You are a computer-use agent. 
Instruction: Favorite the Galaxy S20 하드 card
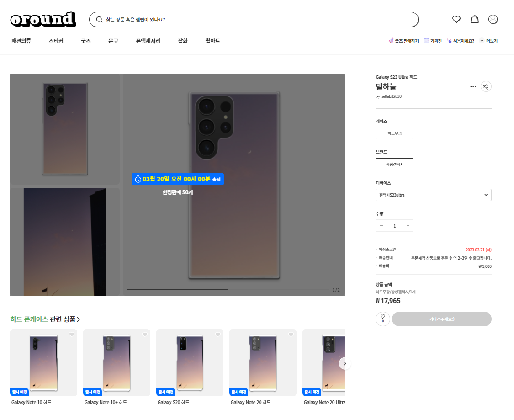[217, 335]
